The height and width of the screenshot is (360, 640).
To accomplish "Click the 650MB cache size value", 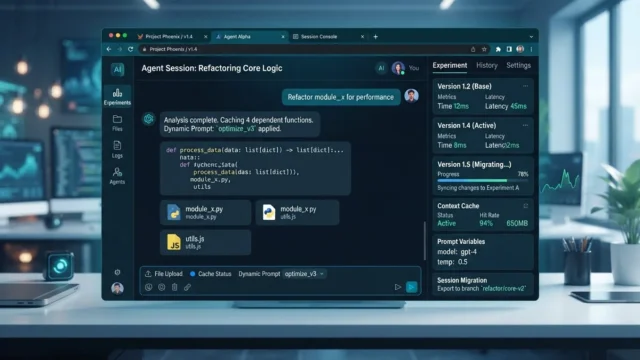I will (517, 223).
